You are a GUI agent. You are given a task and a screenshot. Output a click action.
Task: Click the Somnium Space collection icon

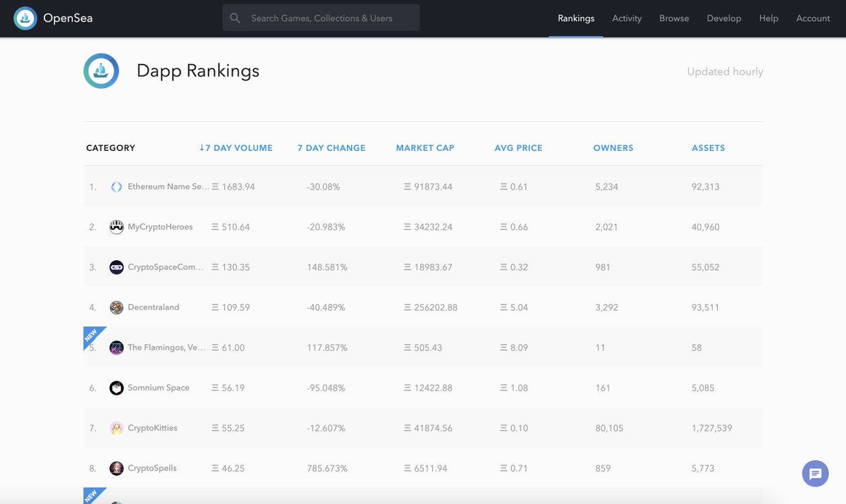[x=116, y=388]
